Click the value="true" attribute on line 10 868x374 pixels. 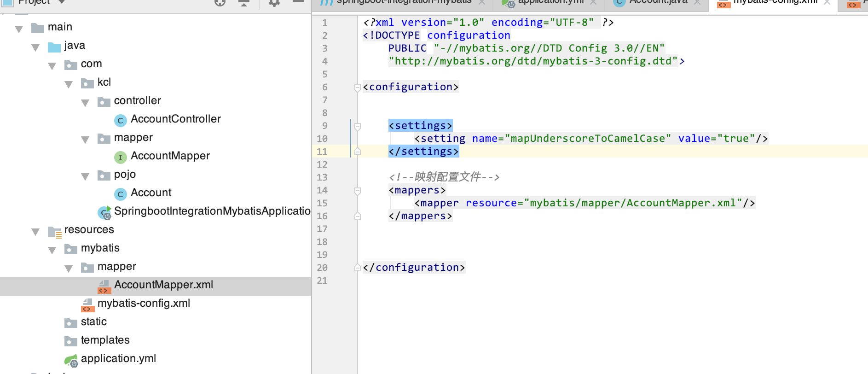[x=717, y=138]
